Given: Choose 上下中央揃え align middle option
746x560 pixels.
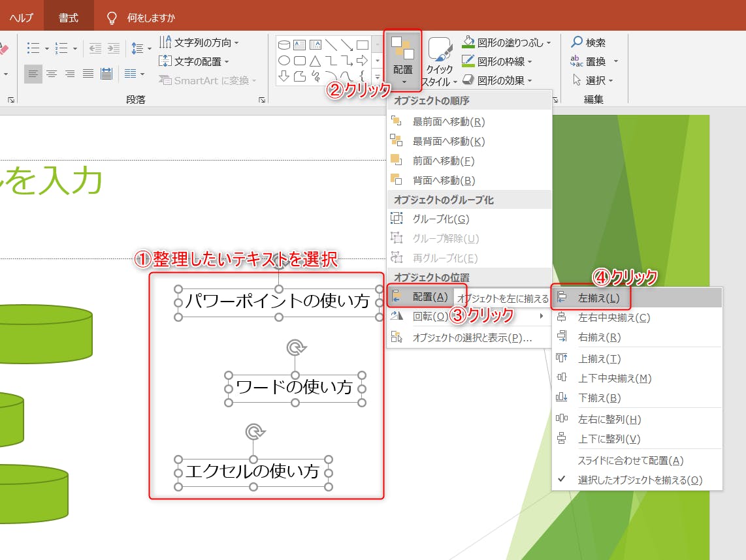Looking at the screenshot, I should pos(614,379).
